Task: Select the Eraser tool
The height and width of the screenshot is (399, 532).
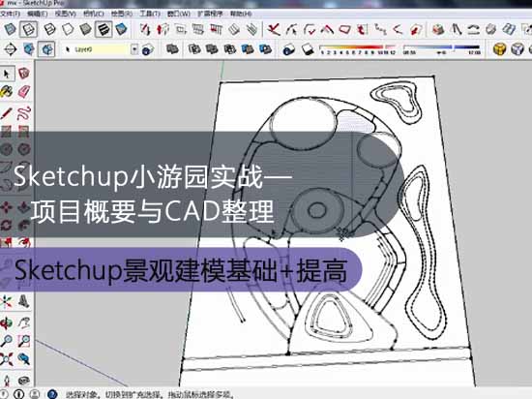Action: coord(24,92)
